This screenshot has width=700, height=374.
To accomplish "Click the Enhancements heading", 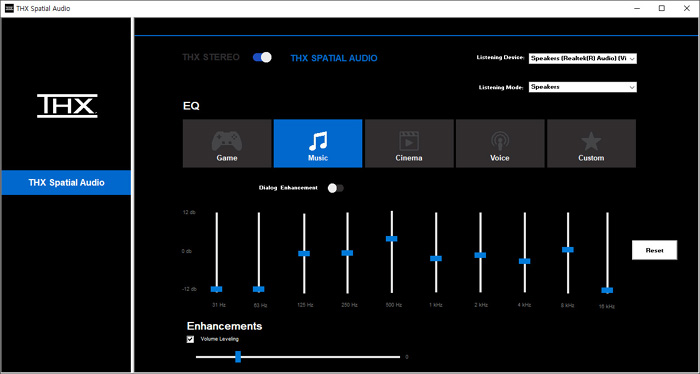I will pos(224,326).
